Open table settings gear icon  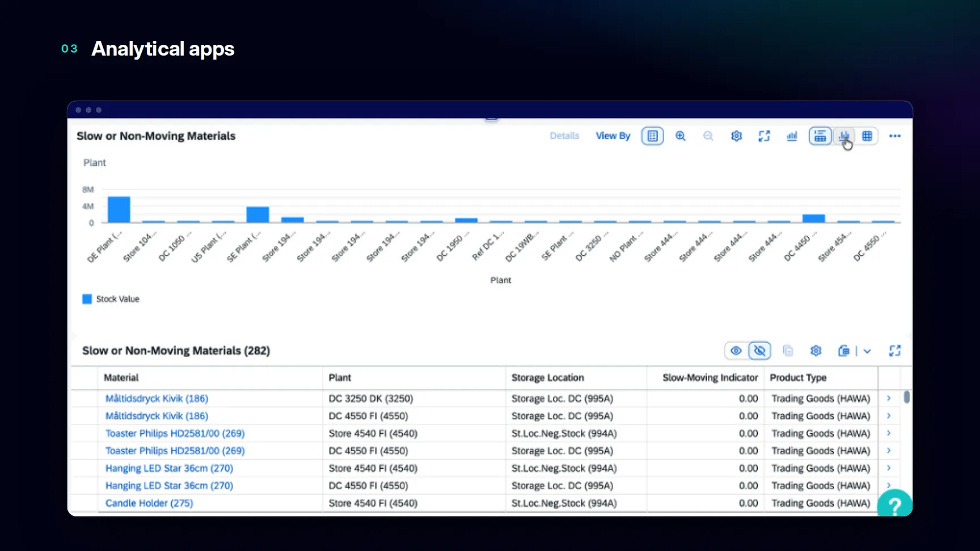pyautogui.click(x=816, y=351)
